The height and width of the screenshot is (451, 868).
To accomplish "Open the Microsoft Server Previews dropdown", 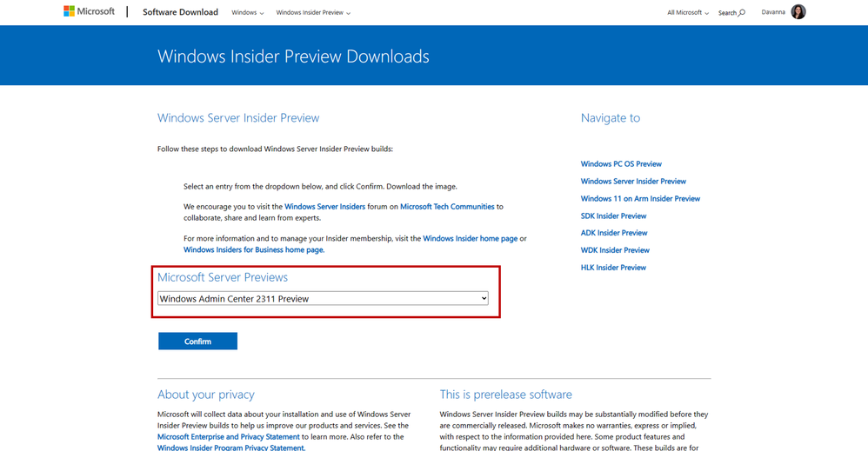I will point(323,298).
